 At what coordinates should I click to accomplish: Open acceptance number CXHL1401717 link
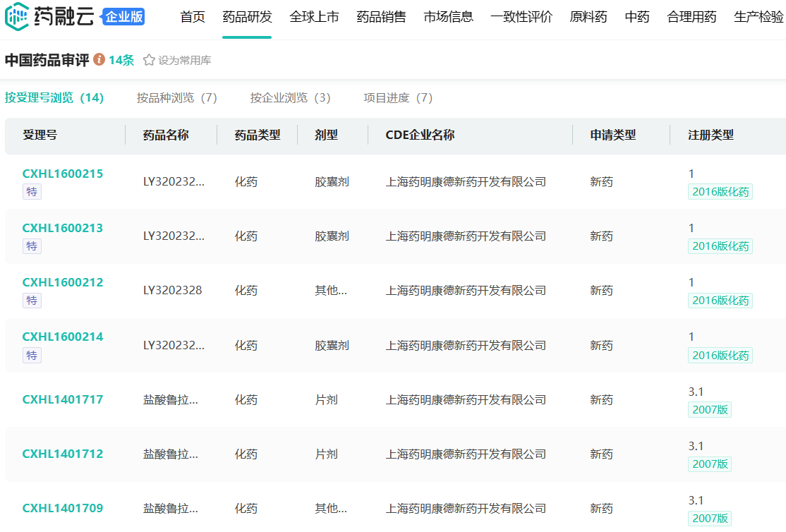click(x=63, y=399)
